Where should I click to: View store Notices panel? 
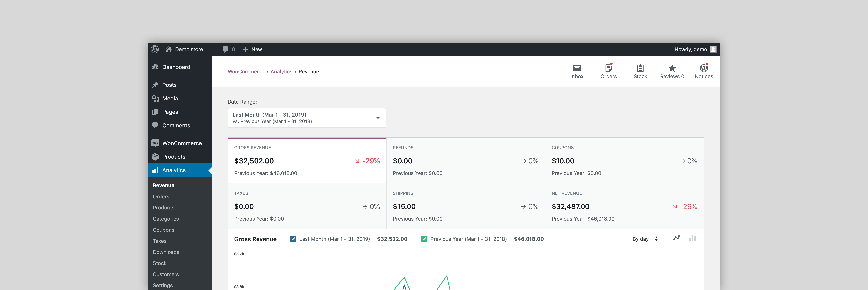704,71
